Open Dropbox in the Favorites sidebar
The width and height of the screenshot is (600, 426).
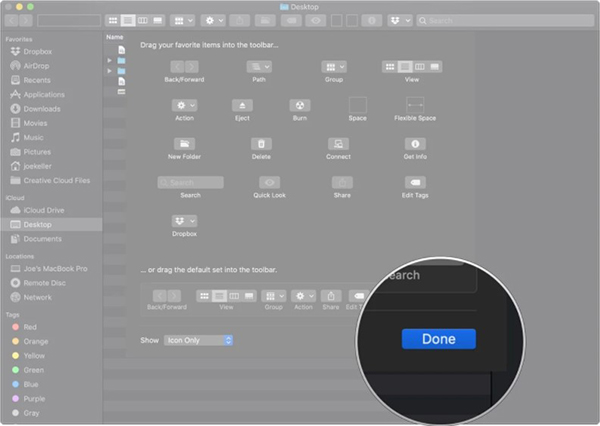coord(37,51)
